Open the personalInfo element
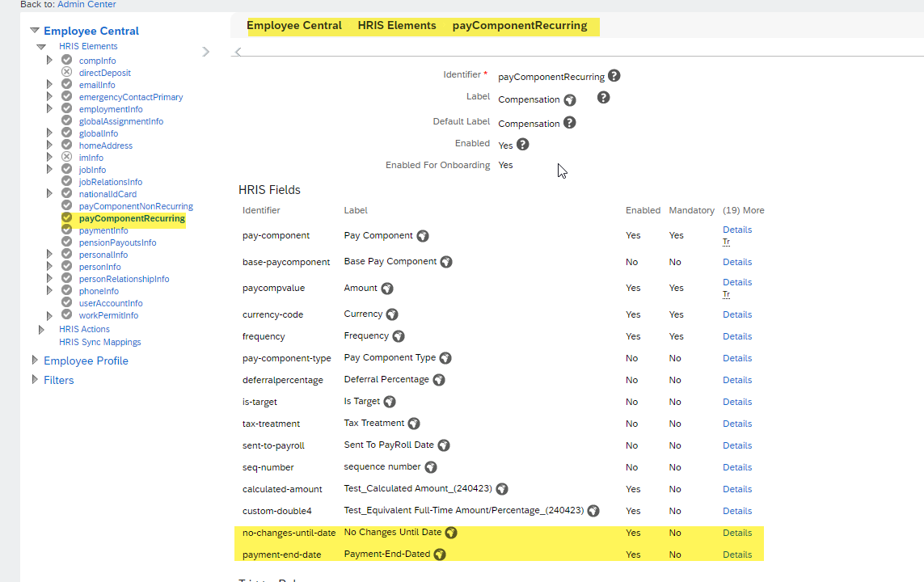924x582 pixels. click(103, 255)
